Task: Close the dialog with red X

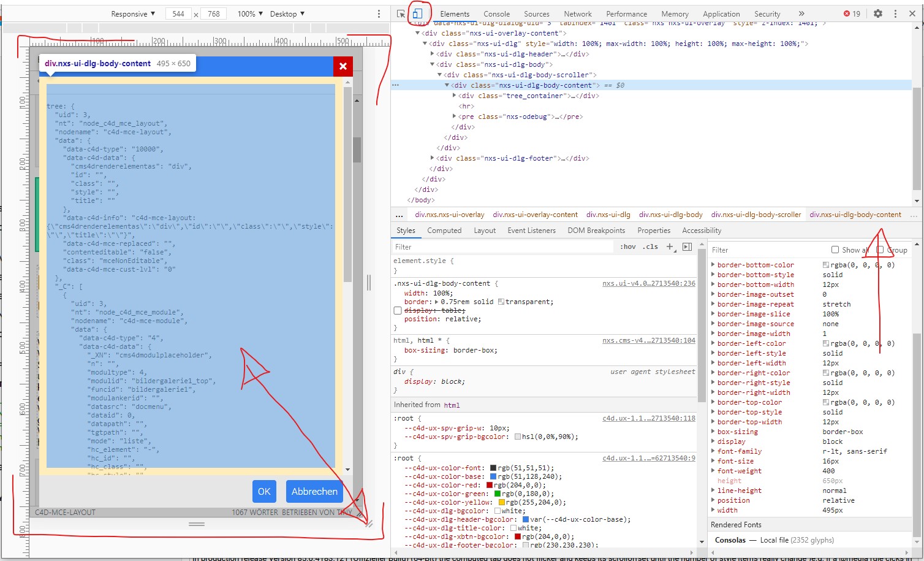Action: [343, 66]
